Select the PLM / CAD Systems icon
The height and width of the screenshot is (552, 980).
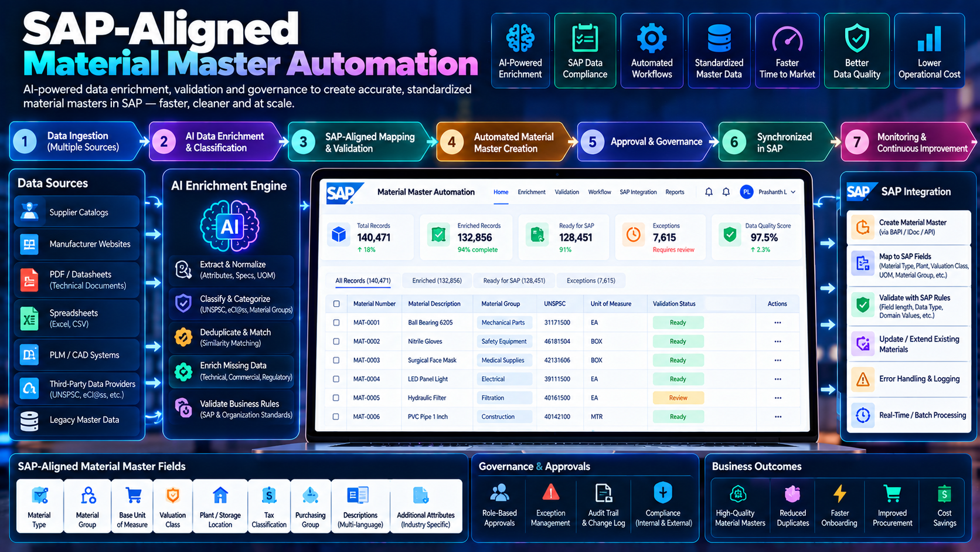(29, 355)
